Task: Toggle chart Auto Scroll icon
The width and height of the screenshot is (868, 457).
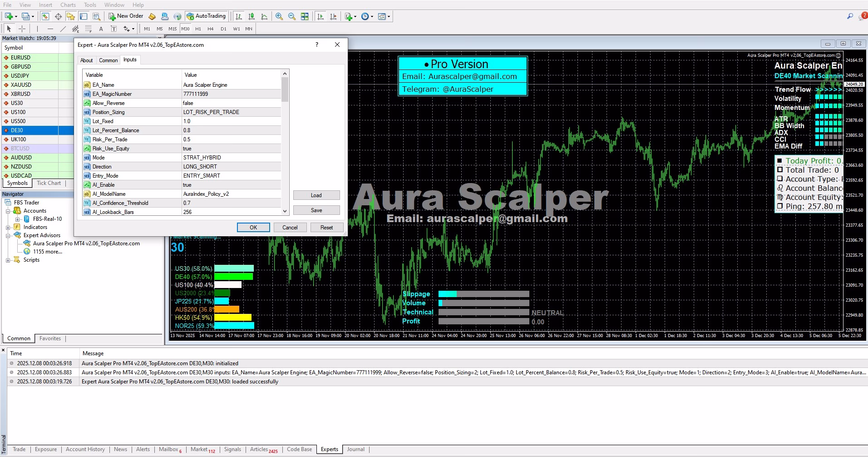Action: coord(321,16)
